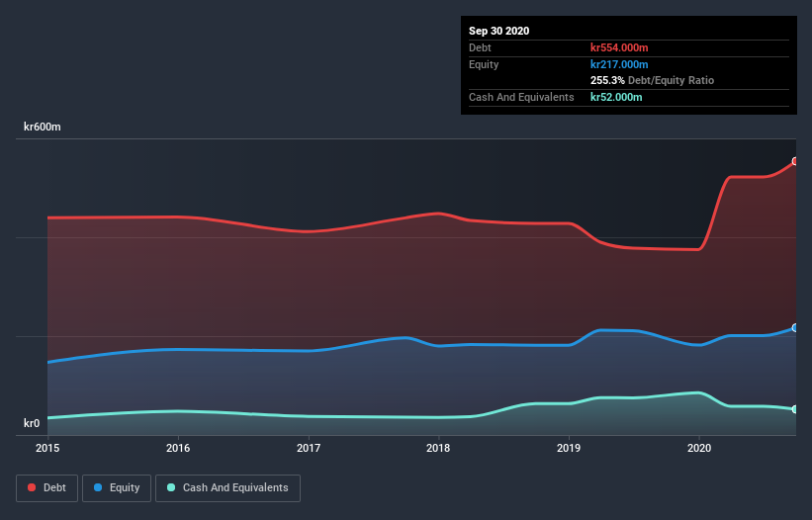Click the blue Equity endpoint marker

[x=795, y=327]
